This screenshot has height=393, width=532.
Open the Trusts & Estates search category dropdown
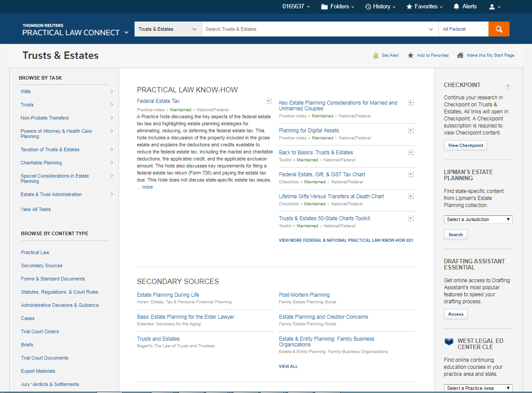168,29
